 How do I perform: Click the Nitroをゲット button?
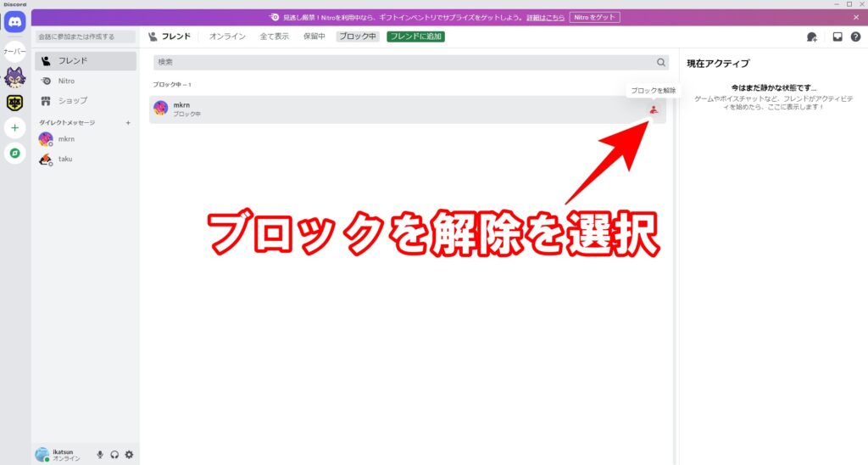(594, 17)
